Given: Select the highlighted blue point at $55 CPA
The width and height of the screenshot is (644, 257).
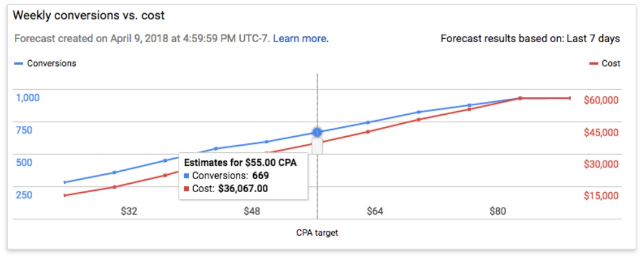Looking at the screenshot, I should (317, 132).
